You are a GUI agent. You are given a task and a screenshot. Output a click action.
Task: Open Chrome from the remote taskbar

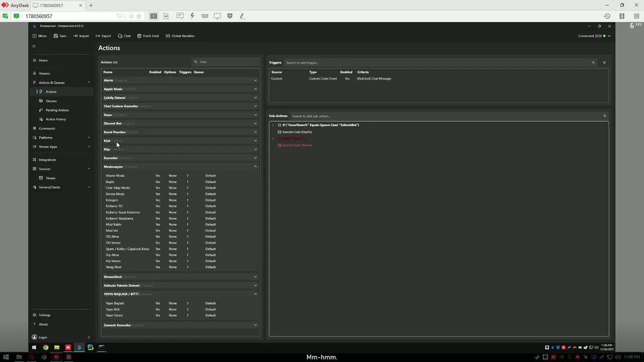[x=45, y=347]
